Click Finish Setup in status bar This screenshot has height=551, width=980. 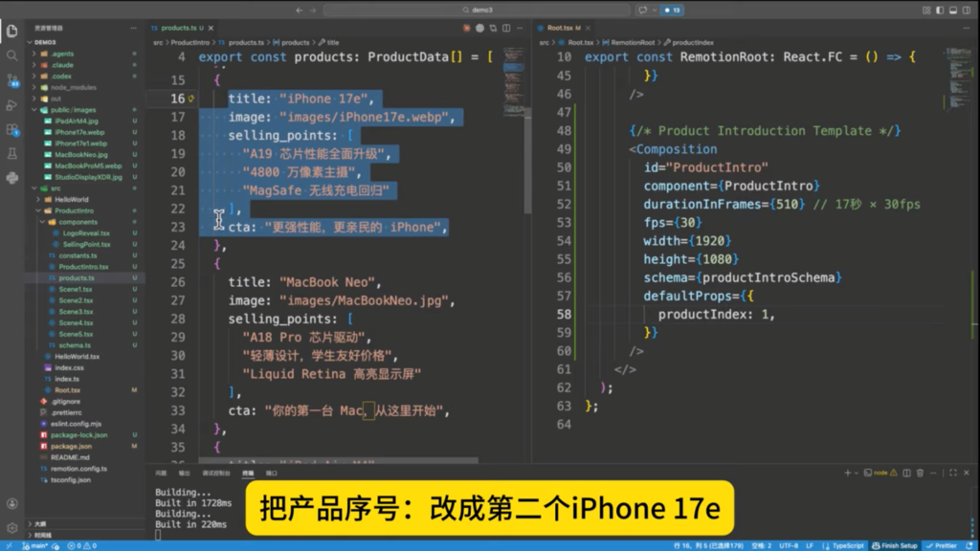tap(895, 546)
